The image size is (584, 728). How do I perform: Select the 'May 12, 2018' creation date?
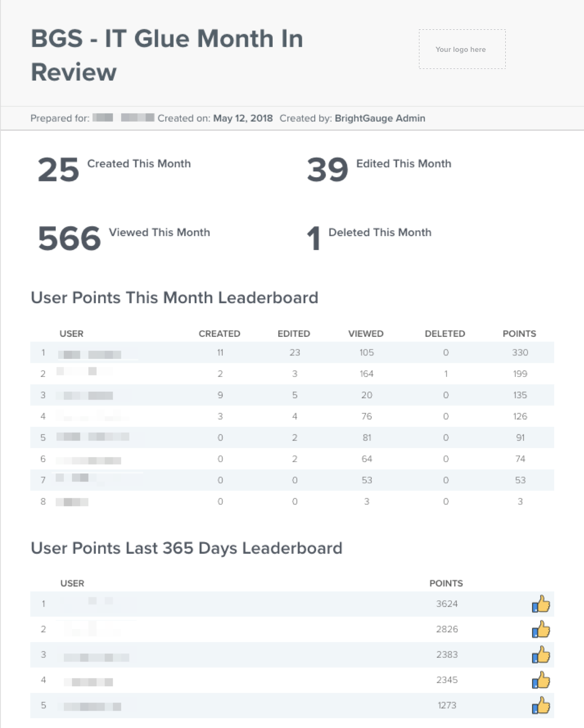click(x=243, y=118)
